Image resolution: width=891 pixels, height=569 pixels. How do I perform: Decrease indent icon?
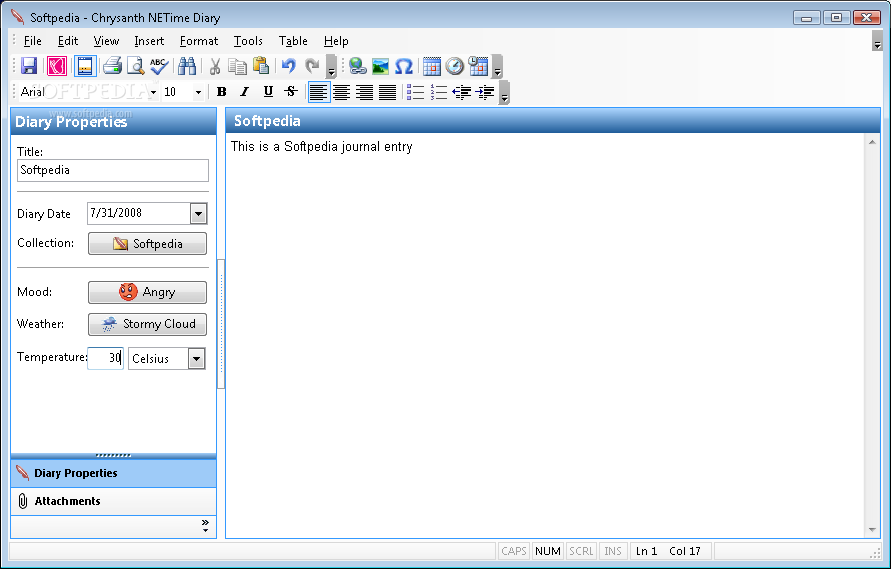tap(461, 92)
